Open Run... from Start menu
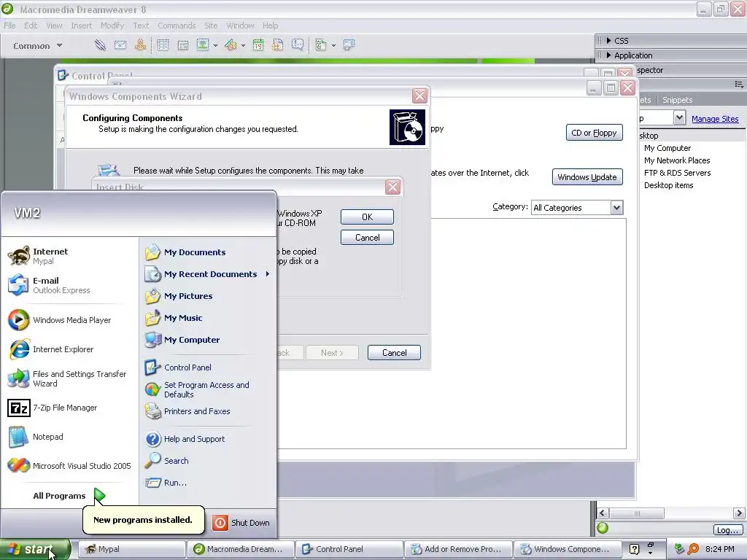 (x=166, y=483)
